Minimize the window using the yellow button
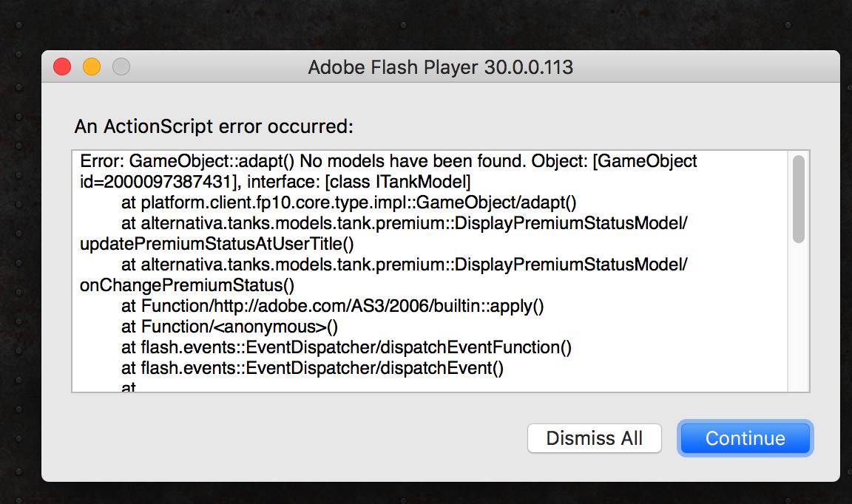Screen dimensions: 852x504 (92, 67)
